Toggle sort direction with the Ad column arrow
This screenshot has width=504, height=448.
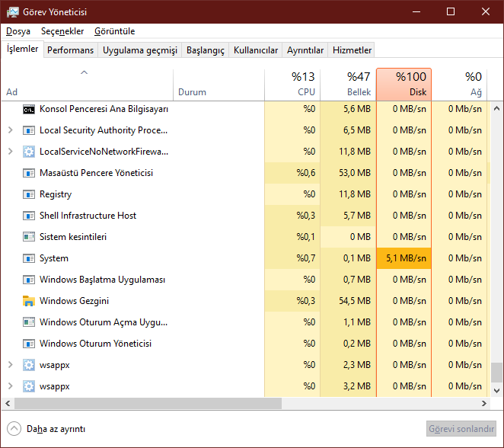pyautogui.click(x=84, y=72)
